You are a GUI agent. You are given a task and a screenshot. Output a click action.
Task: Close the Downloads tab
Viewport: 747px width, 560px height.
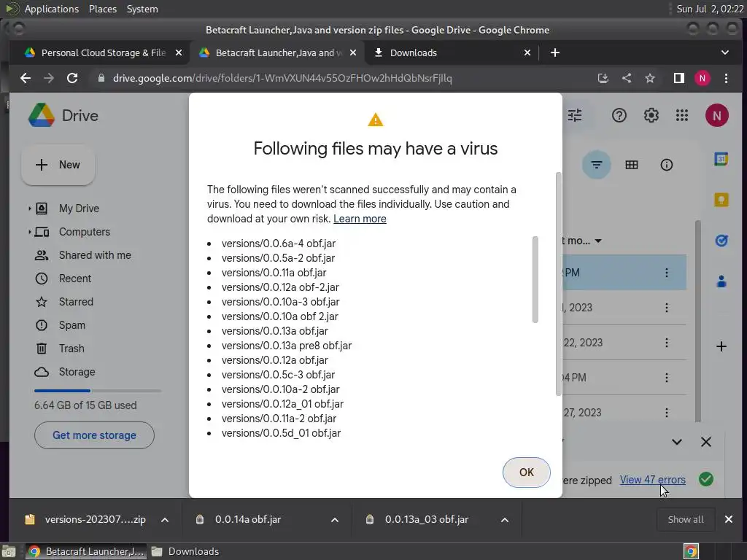[x=527, y=52]
